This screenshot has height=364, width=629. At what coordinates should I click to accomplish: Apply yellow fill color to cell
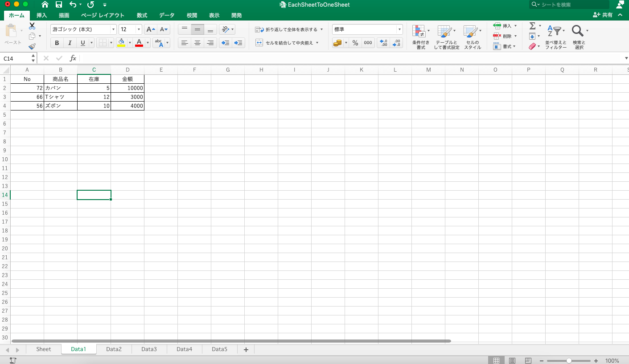pyautogui.click(x=121, y=43)
